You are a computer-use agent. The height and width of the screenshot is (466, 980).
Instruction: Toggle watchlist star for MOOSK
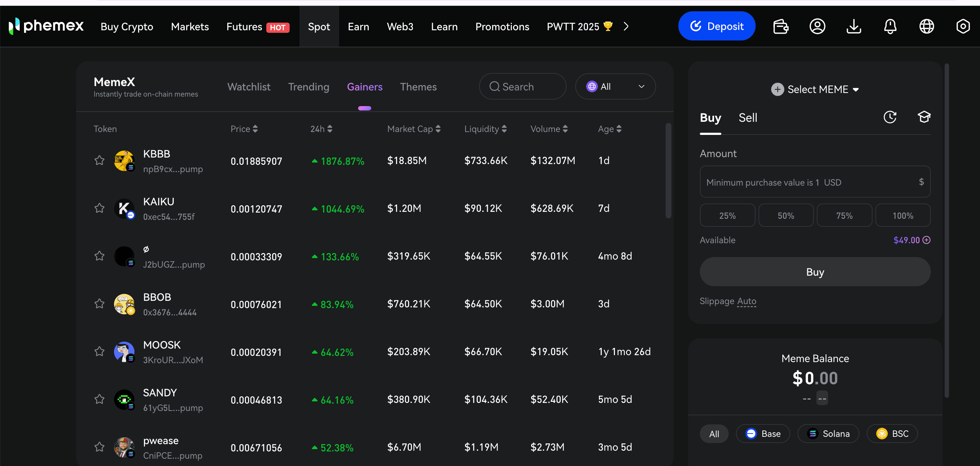click(99, 352)
